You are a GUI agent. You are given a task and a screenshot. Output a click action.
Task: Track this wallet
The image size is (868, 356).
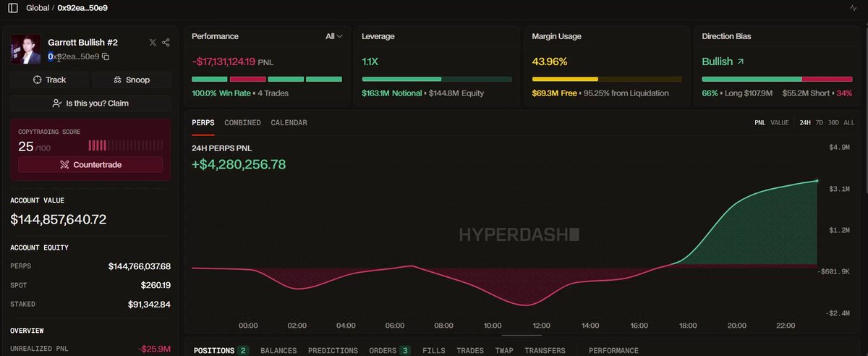(x=49, y=80)
